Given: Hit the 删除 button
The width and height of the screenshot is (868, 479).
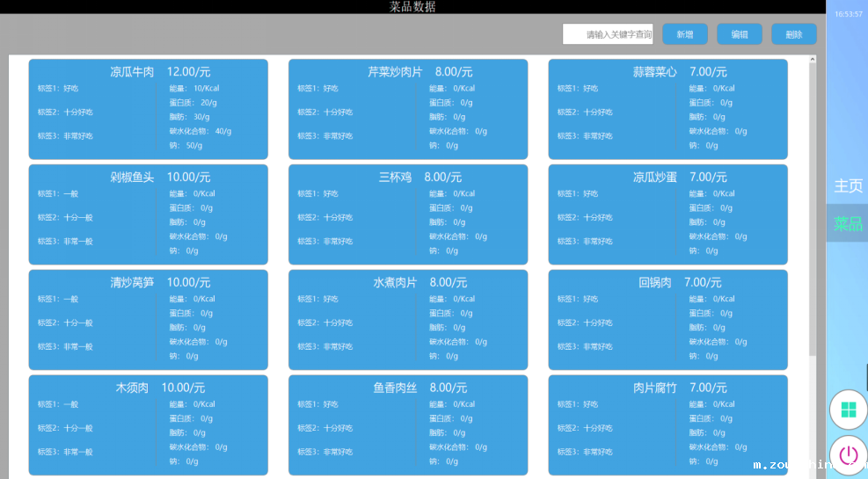Looking at the screenshot, I should [793, 34].
